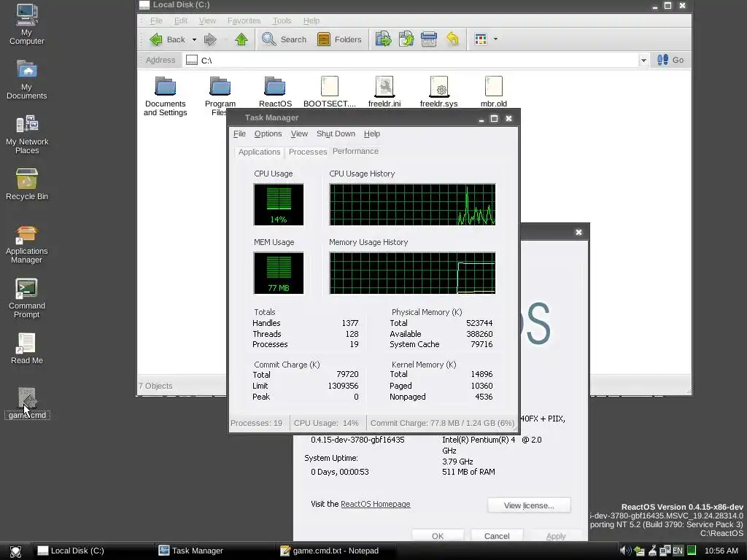Click the 10:56 AM clock
747x560 pixels.
click(x=721, y=551)
